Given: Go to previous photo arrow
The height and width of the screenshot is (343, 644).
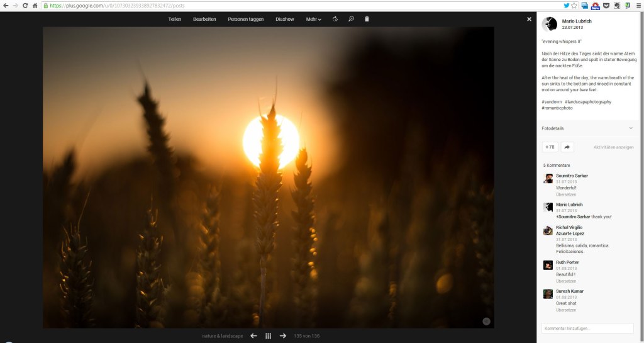Looking at the screenshot, I should coord(253,336).
